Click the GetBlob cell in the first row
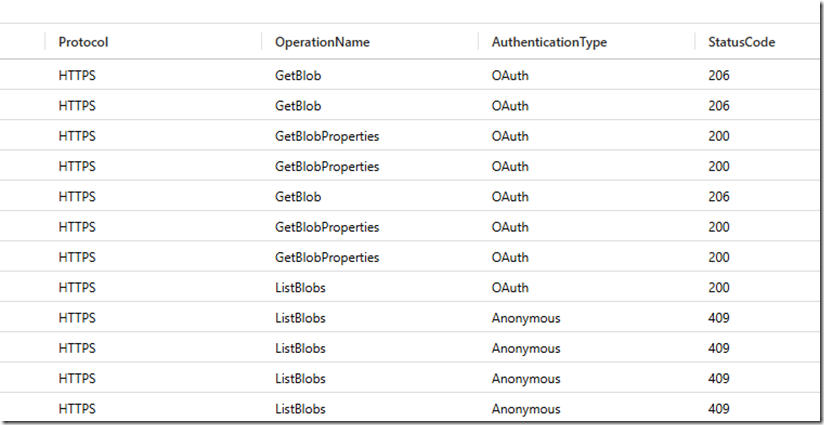Image resolution: width=824 pixels, height=425 pixels. 297,75
